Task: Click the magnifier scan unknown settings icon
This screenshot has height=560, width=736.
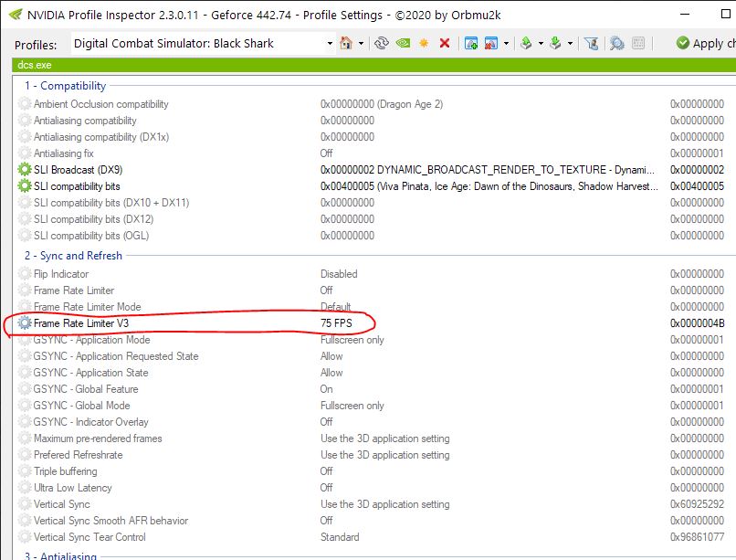Action: 616,43
